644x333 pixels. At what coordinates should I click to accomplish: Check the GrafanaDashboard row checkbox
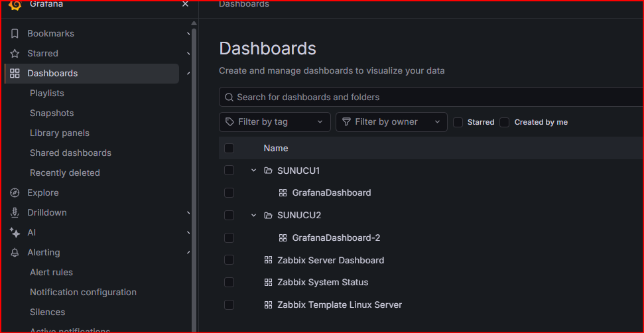[x=229, y=192]
